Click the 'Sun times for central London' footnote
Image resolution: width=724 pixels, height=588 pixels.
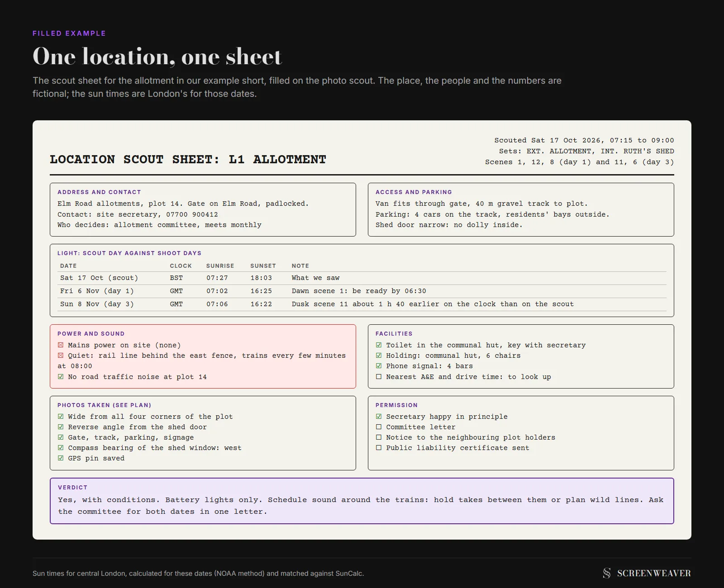(x=198, y=574)
